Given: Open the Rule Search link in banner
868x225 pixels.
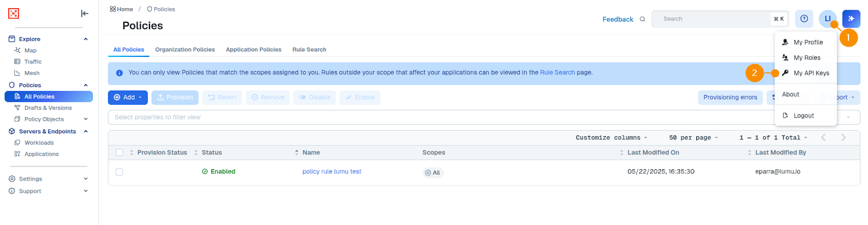Looking at the screenshot, I should point(557,73).
